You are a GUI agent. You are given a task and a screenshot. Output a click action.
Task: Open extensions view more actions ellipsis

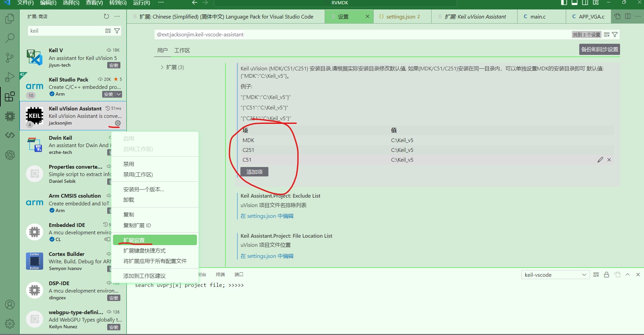(117, 16)
